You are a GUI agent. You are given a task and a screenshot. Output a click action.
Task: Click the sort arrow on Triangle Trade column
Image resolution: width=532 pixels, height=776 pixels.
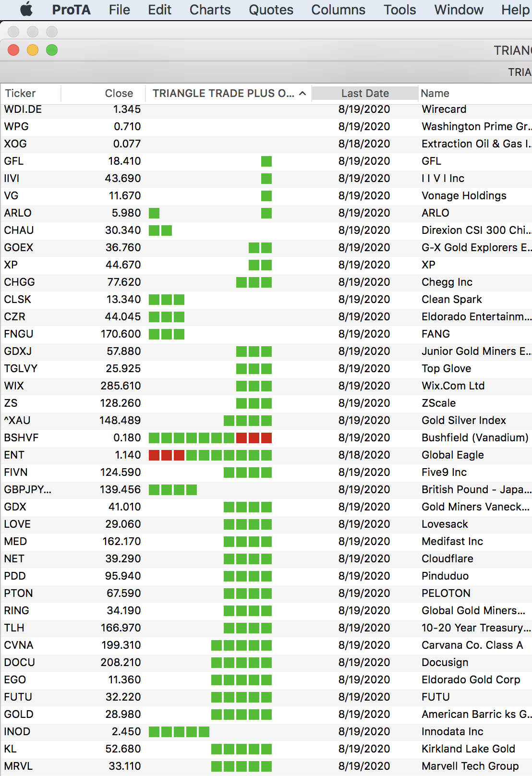coord(302,93)
